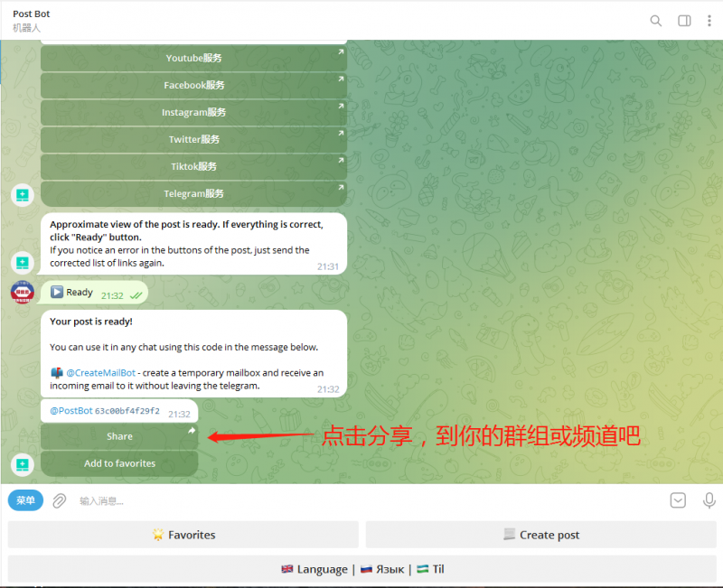Viewport: 723px width, 588px height.
Task: Click the 机器人 subtitle under Post Bot
Action: click(26, 28)
